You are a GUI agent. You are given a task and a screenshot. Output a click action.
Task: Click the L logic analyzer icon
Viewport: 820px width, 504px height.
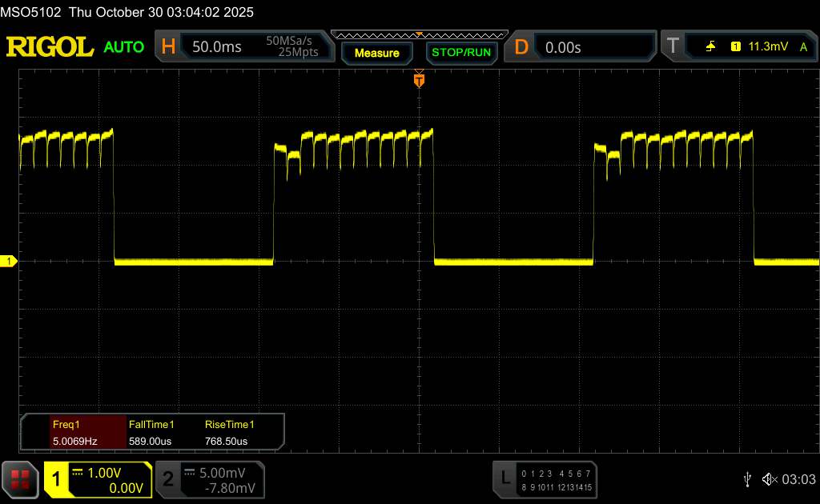pyautogui.click(x=505, y=478)
